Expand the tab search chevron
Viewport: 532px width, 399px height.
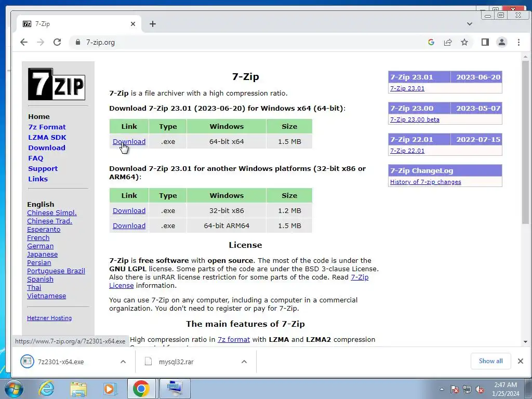[470, 24]
